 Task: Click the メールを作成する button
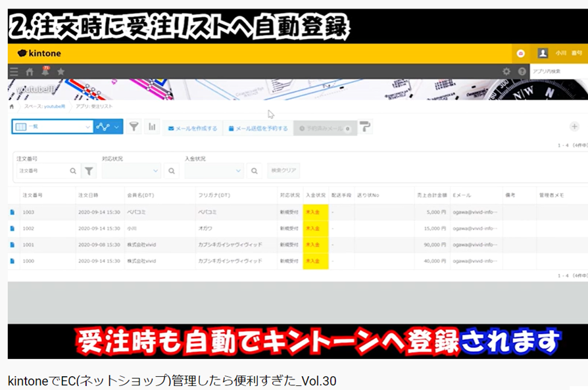pos(193,126)
